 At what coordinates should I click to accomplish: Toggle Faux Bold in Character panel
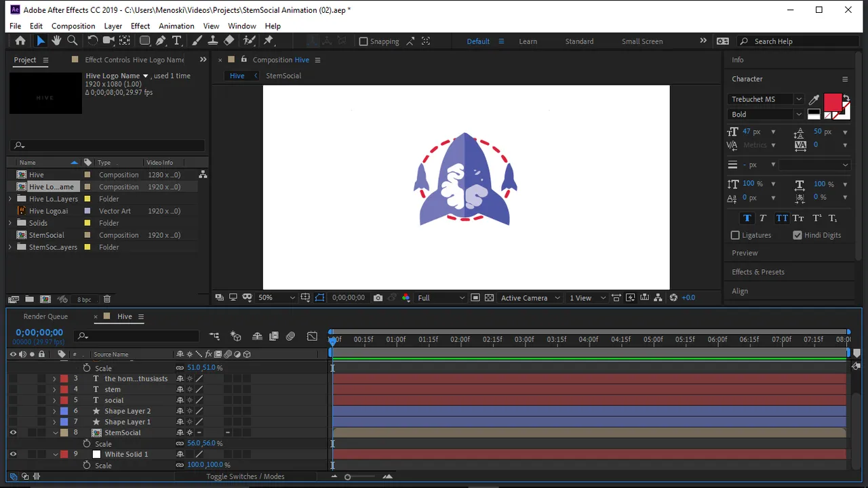747,218
